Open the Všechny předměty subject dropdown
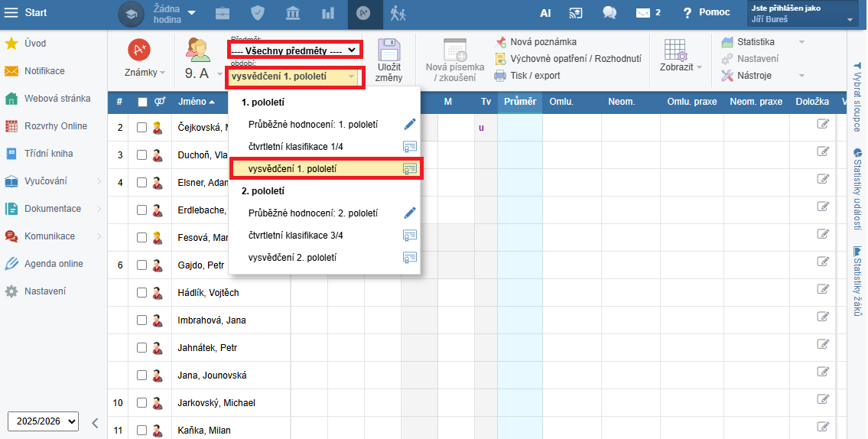This screenshot has width=868, height=439. [294, 50]
